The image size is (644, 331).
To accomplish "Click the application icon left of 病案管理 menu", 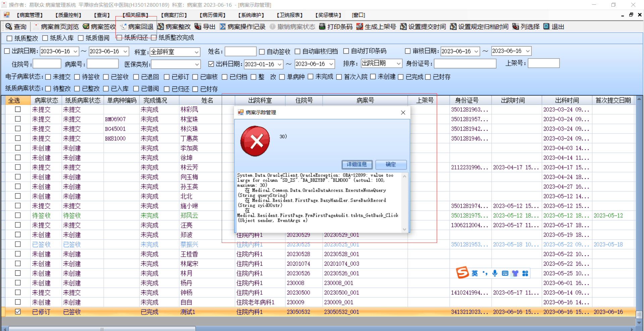I will click(6, 15).
